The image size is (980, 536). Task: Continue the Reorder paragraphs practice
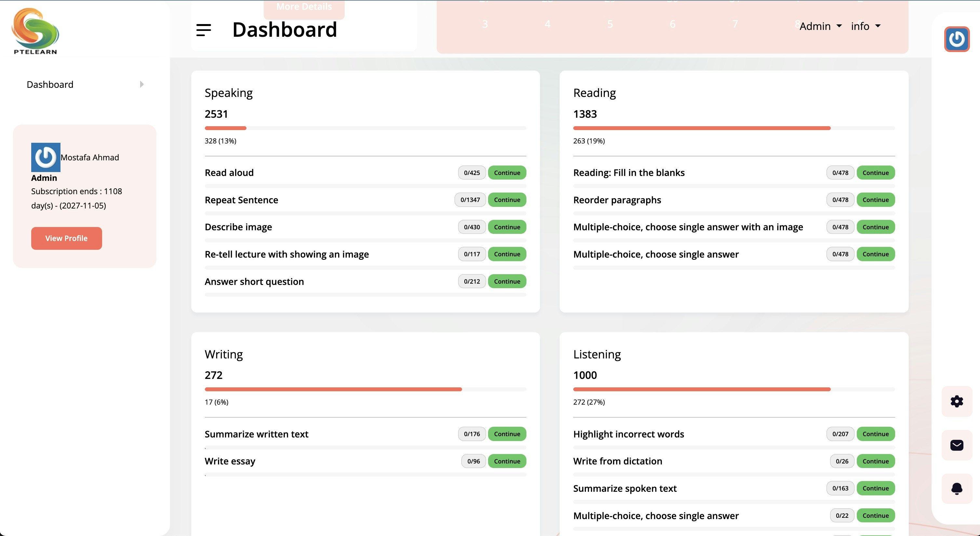click(875, 200)
